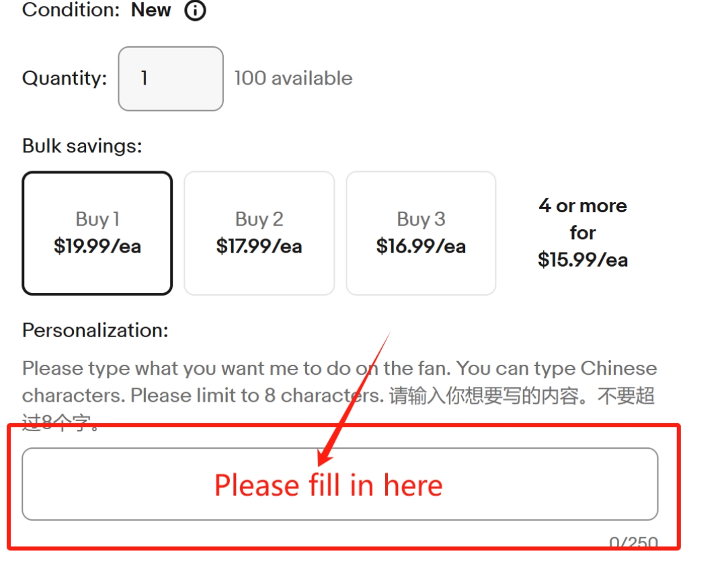Viewport: 728px width, 577px height.
Task: Open the Condition info icon
Action: [195, 10]
